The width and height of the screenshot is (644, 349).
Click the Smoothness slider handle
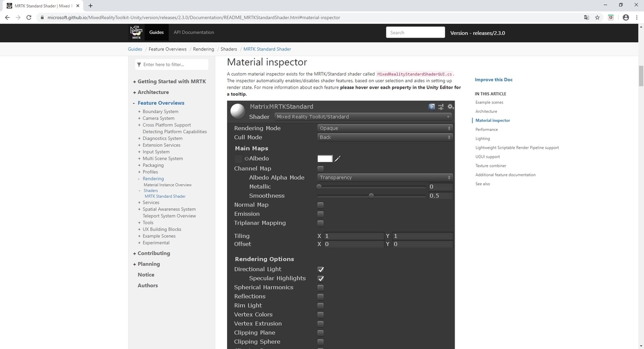click(371, 196)
